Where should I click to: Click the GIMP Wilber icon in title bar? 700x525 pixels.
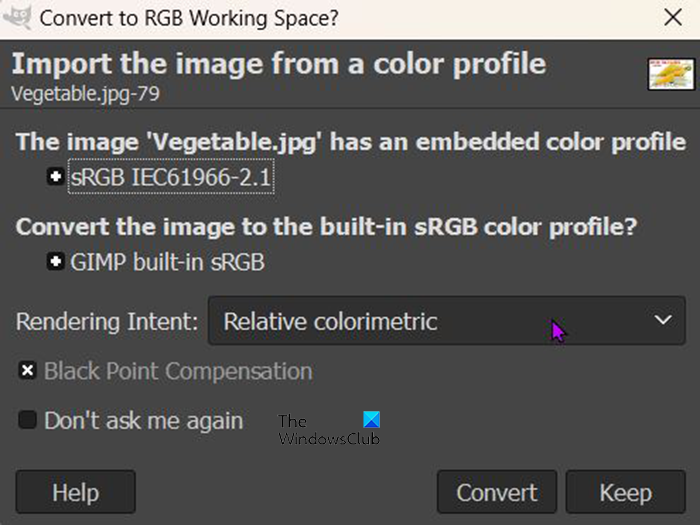[x=18, y=17]
